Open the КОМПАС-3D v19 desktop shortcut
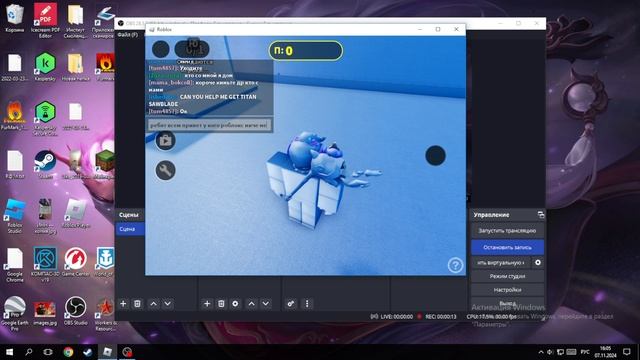 45,264
